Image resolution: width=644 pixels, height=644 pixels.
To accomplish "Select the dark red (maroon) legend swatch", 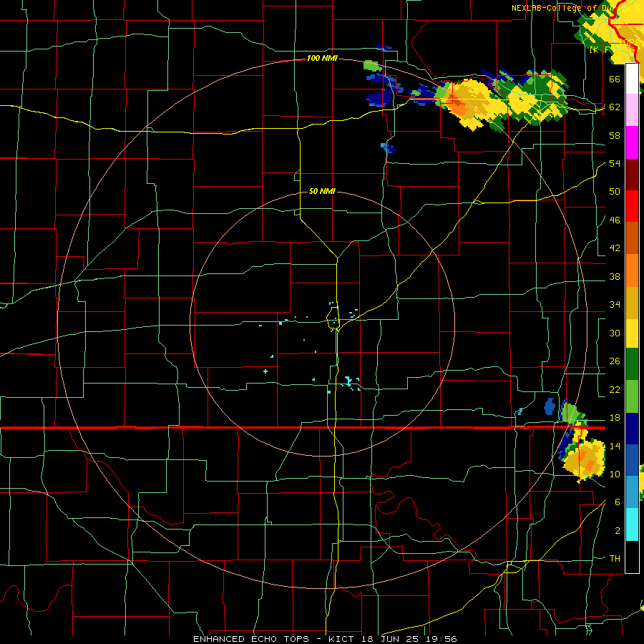I will (632, 174).
